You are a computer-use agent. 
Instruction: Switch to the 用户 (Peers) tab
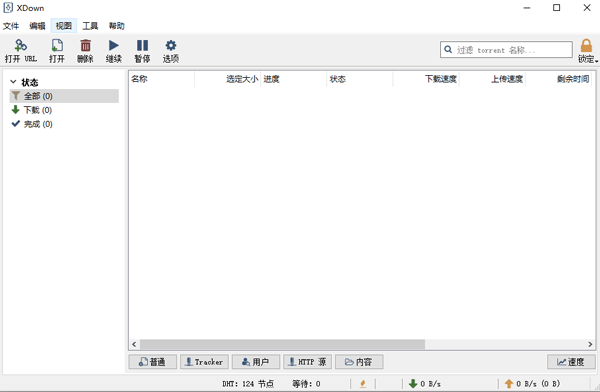[x=256, y=362]
